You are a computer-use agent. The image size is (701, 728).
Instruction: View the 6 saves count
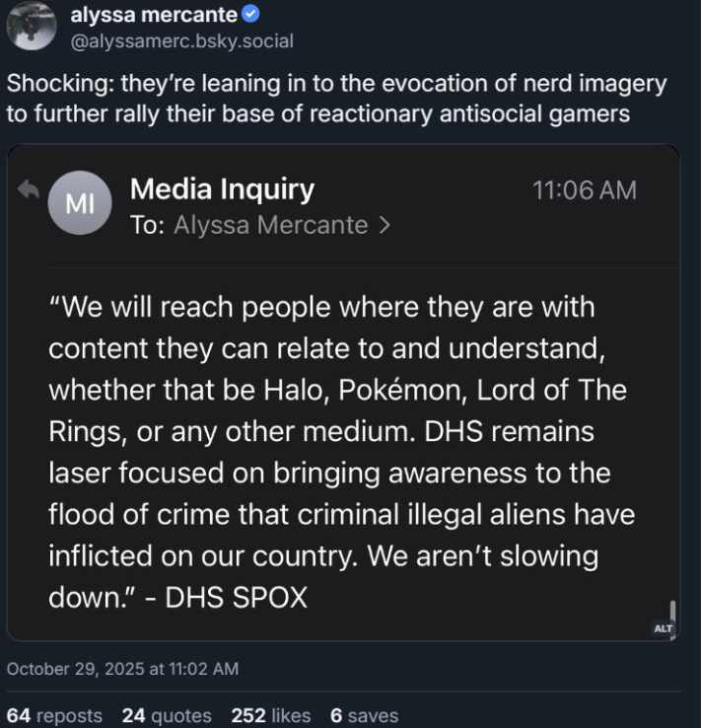pyautogui.click(x=364, y=715)
